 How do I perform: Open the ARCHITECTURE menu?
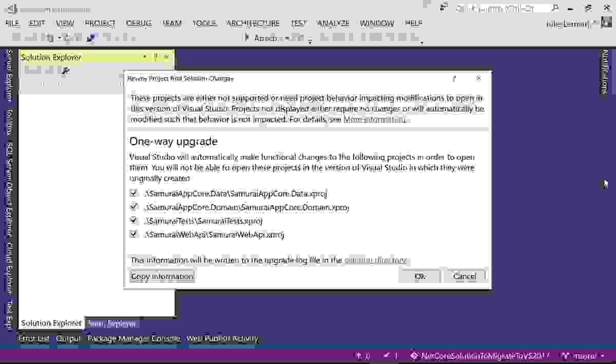click(253, 23)
